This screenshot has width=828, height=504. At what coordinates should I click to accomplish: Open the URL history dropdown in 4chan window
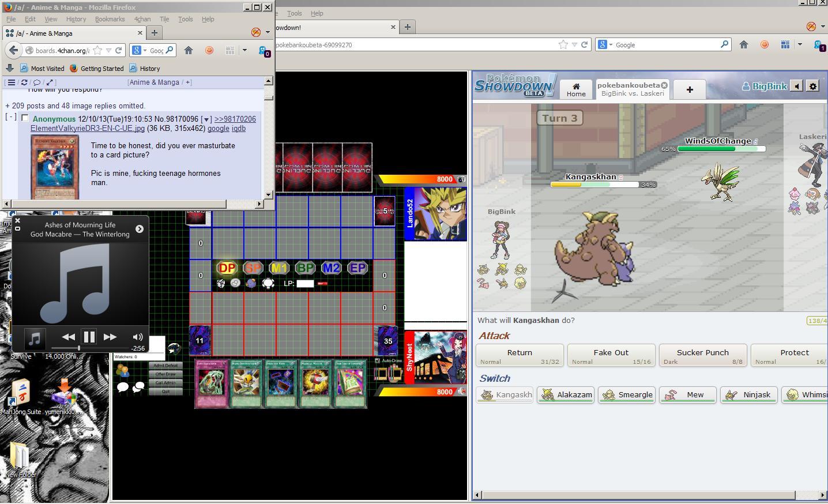pyautogui.click(x=108, y=50)
